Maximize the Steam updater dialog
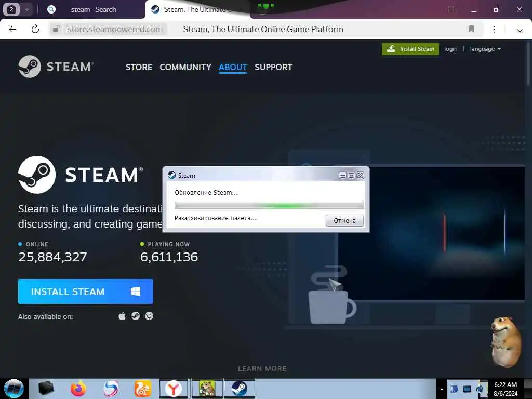 pos(352,176)
